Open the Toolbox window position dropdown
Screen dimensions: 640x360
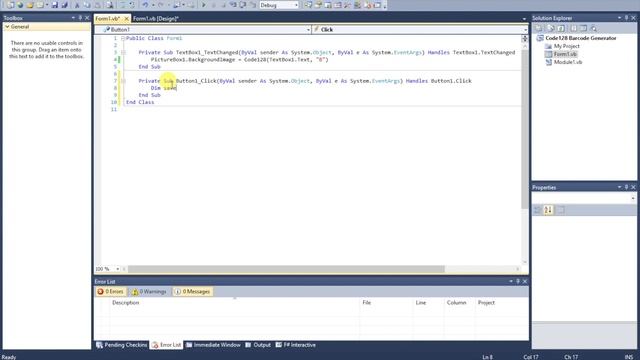pos(73,18)
